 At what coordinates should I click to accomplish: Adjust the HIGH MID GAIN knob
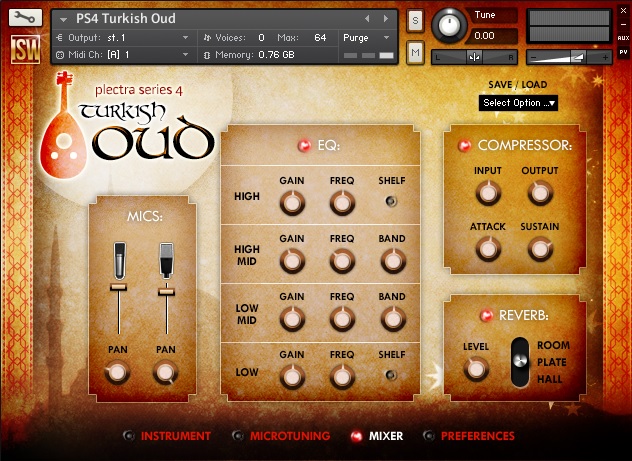(x=292, y=261)
